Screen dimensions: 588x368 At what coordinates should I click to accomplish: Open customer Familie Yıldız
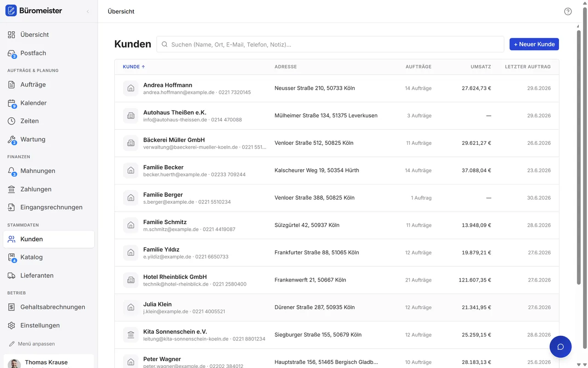337,253
